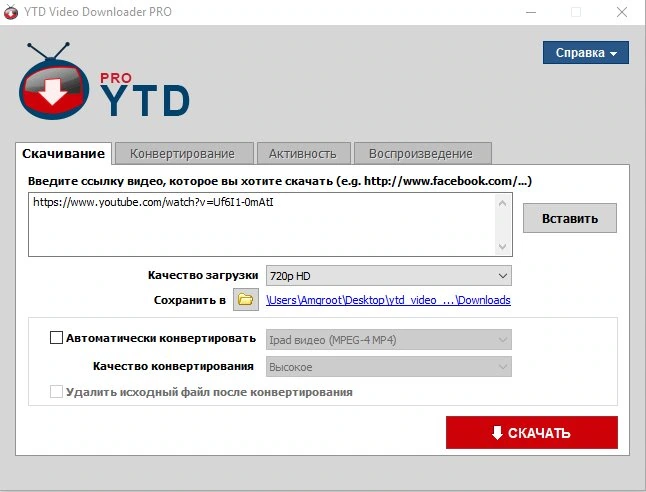This screenshot has height=492, width=646.
Task: Enable the Автоматически конвертировать checkbox
Action: [56, 337]
